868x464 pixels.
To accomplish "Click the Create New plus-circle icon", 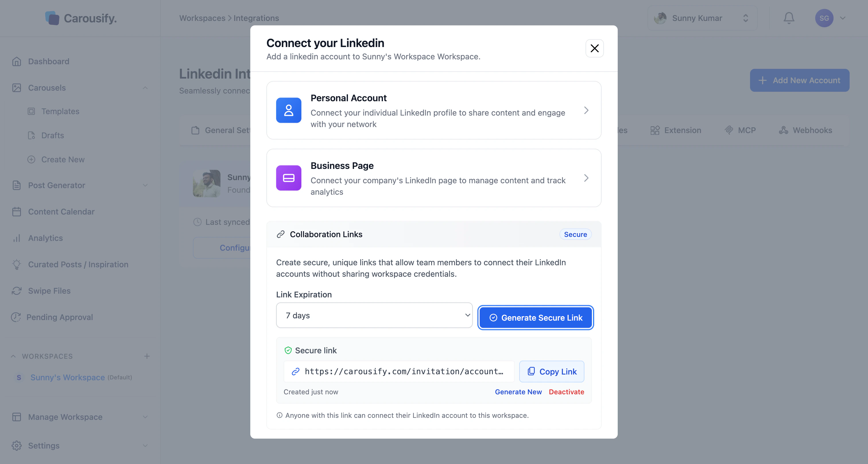I will pyautogui.click(x=31, y=159).
